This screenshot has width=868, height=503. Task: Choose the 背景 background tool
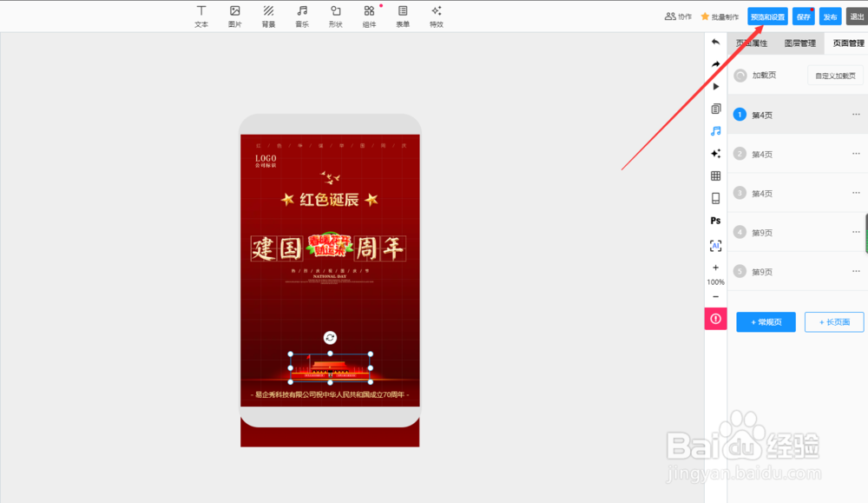268,16
